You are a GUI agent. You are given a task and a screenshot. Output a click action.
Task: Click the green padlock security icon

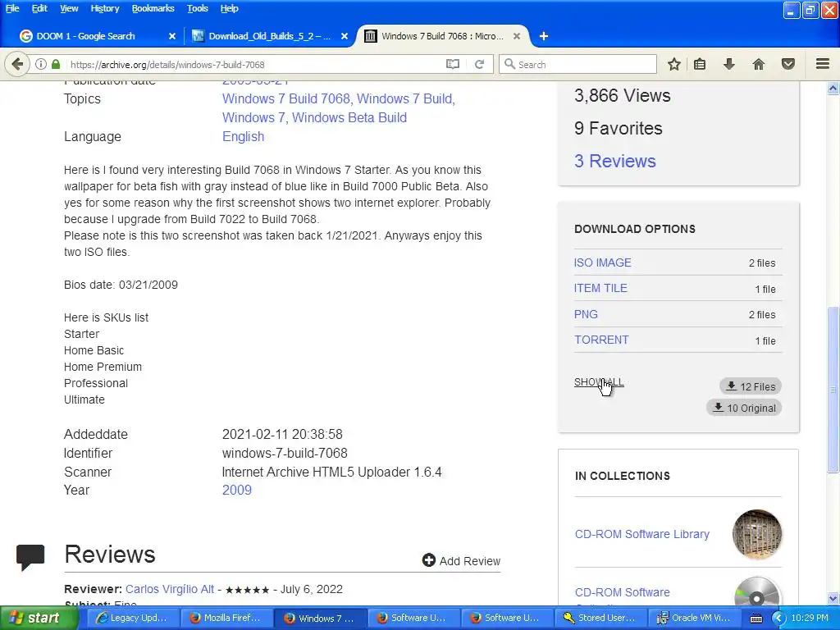pos(56,64)
